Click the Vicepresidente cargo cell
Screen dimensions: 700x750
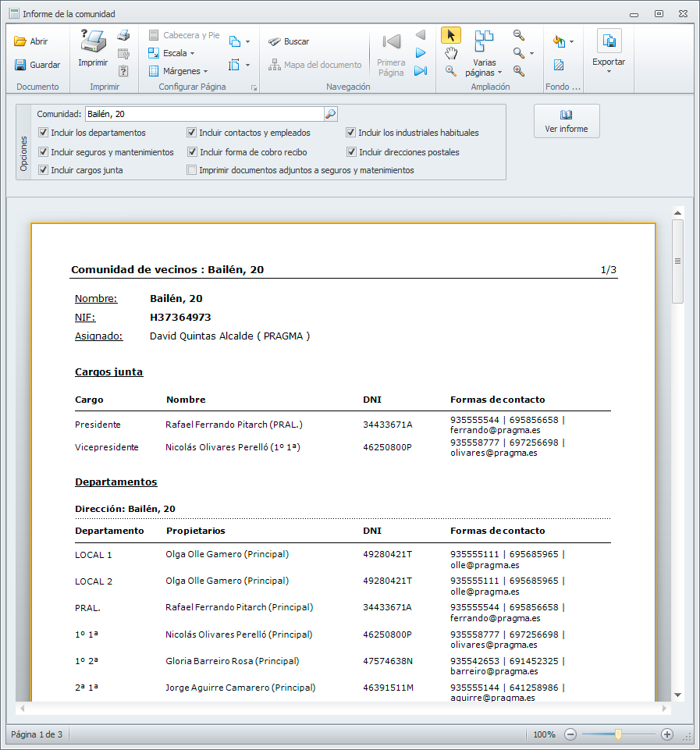coord(107,447)
